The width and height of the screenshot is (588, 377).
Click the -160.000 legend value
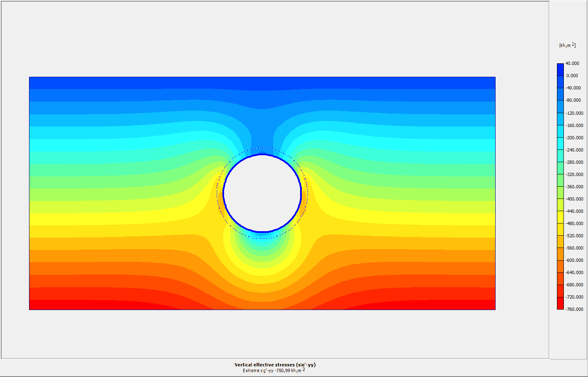coord(574,125)
